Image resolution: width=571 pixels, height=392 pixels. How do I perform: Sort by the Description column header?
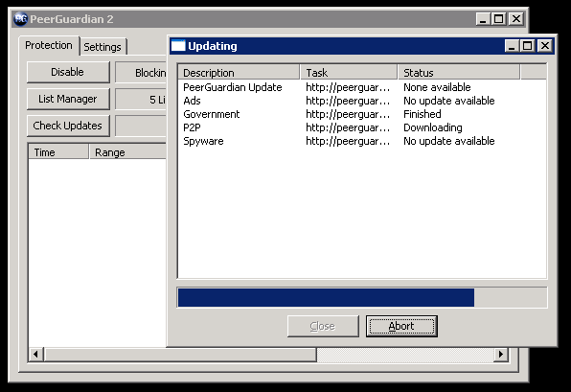239,73
